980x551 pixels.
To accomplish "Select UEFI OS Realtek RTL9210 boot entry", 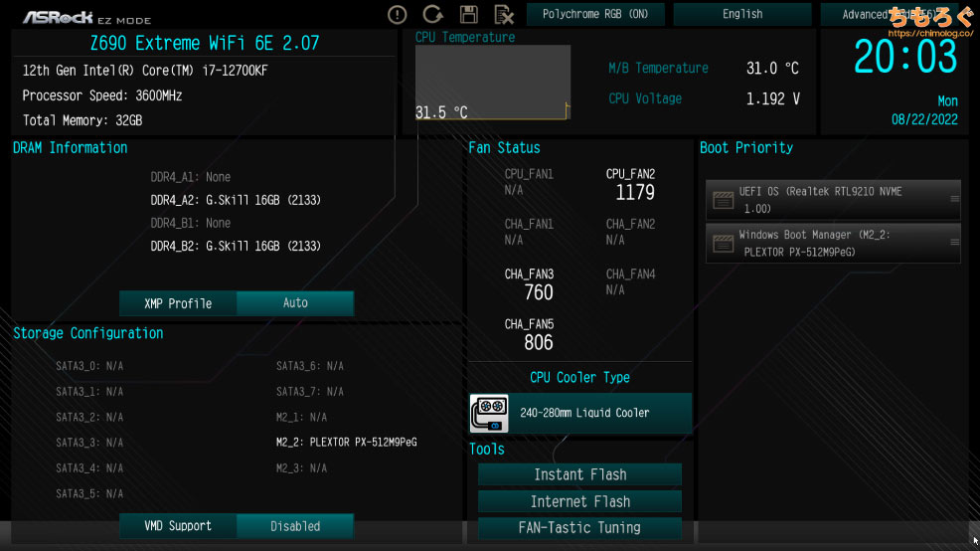I will (x=833, y=200).
